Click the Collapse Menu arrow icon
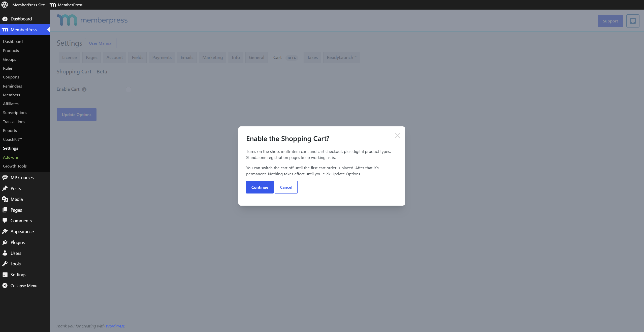The width and height of the screenshot is (644, 332). 5,286
